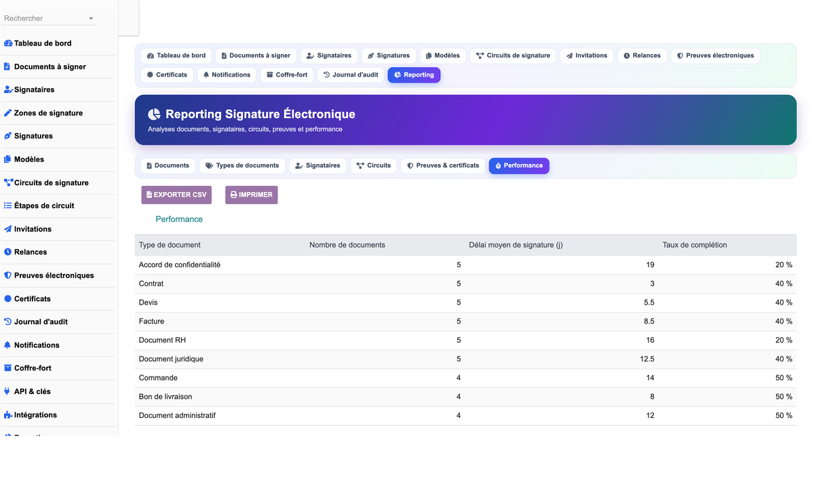Click the Coffre-fort archive icon in sidebar

tap(8, 368)
